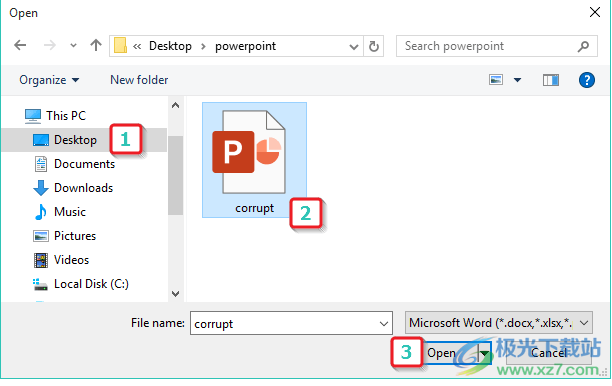Close the Open dialog
This screenshot has width=612, height=386.
pyautogui.click(x=595, y=12)
